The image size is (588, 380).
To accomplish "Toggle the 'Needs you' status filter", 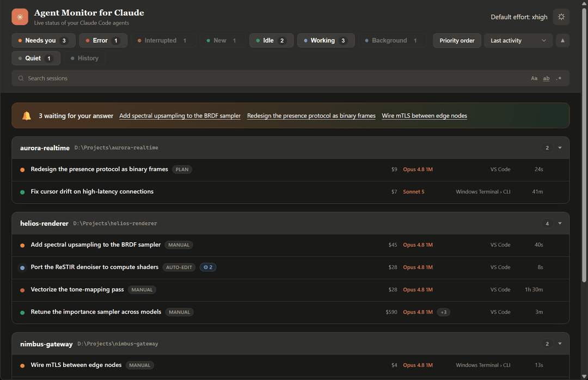I will click(44, 40).
